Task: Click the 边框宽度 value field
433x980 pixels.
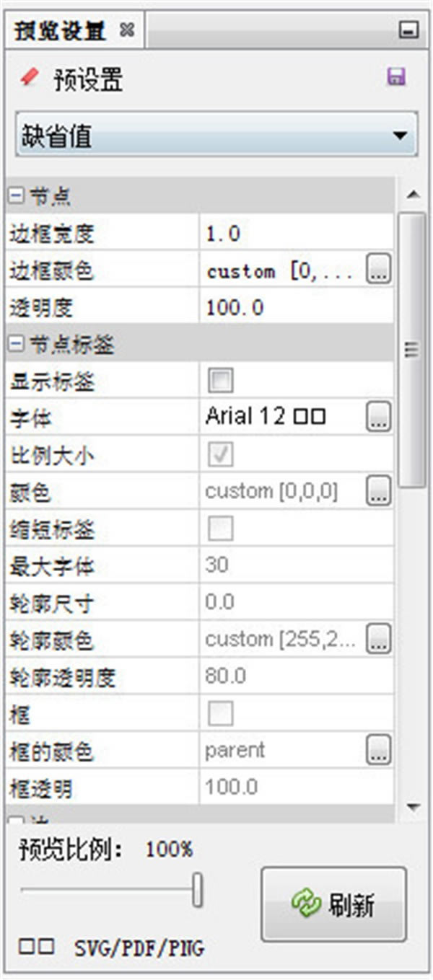Action: point(296,233)
